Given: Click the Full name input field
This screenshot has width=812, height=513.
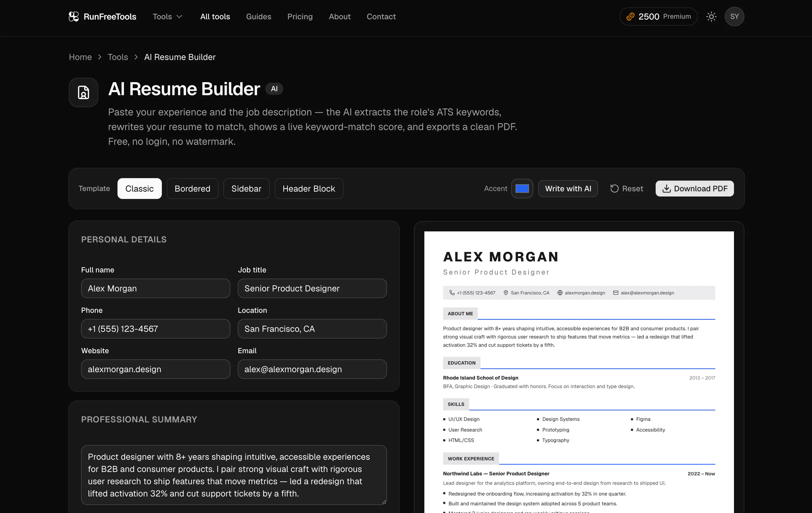Looking at the screenshot, I should click(155, 288).
